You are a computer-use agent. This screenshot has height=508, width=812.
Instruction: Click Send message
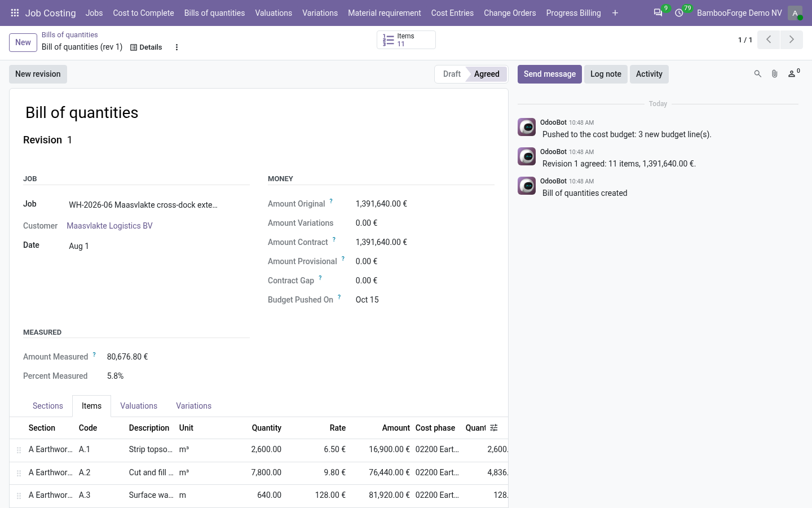[x=550, y=74]
